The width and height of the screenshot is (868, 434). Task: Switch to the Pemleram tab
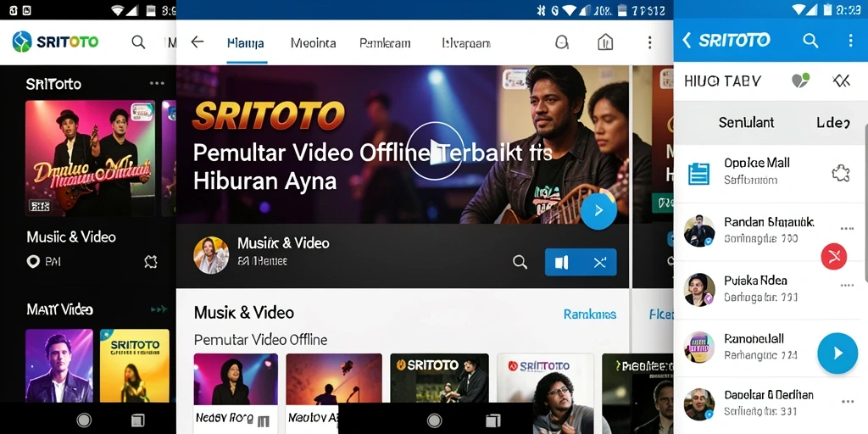[385, 43]
